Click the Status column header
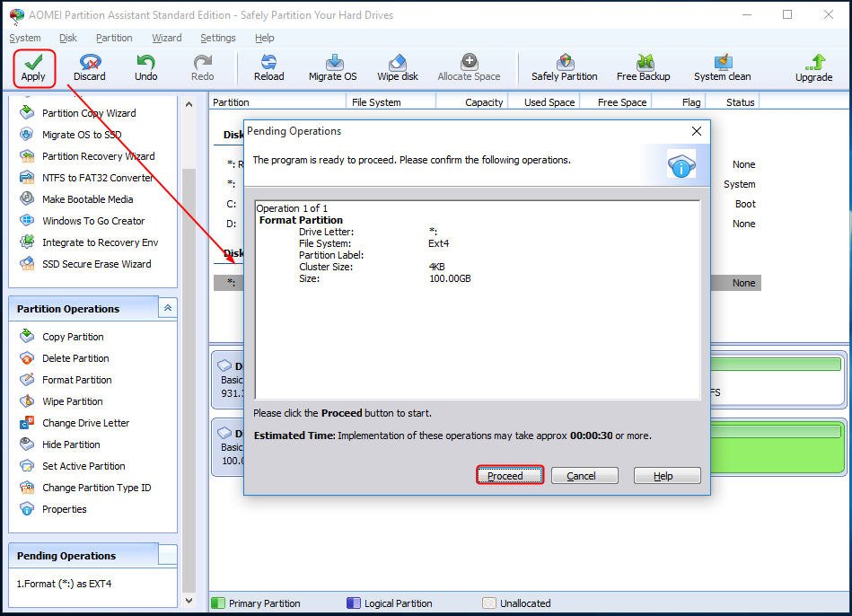 tap(733, 102)
